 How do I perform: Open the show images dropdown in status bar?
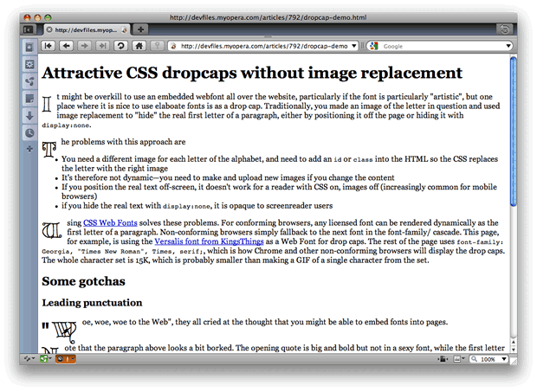(459, 359)
